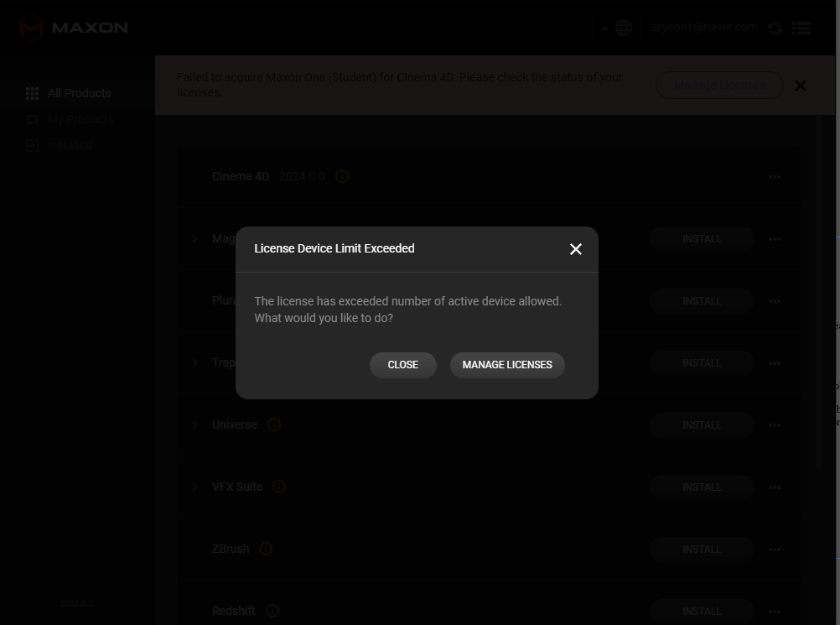Click account email aryeon1@naver.com
This screenshot has width=840, height=625.
[x=704, y=28]
